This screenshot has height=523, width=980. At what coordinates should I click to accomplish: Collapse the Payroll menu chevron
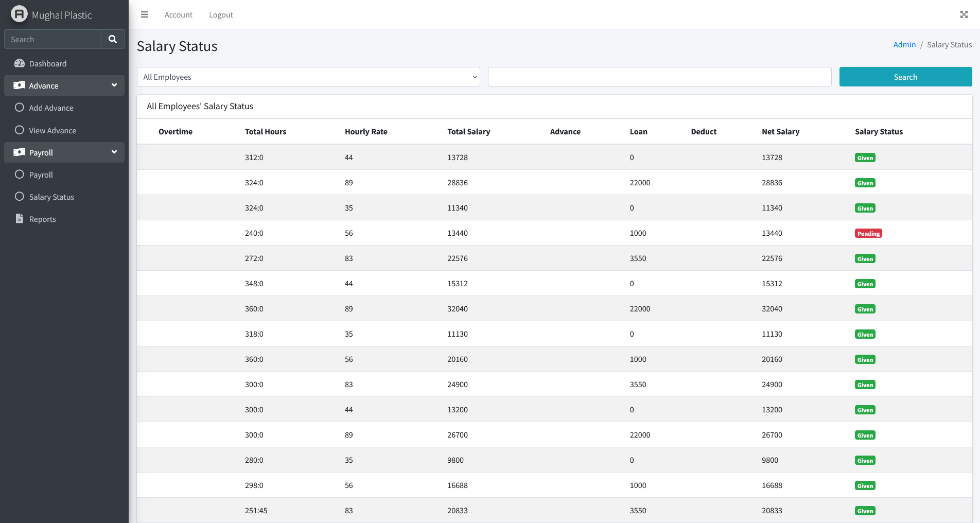[114, 152]
